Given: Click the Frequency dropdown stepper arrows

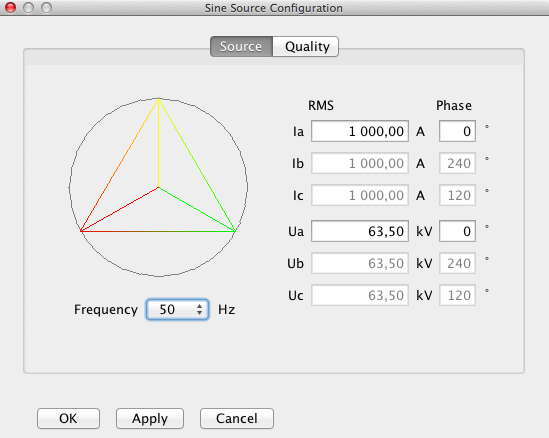Looking at the screenshot, I should coord(200,310).
